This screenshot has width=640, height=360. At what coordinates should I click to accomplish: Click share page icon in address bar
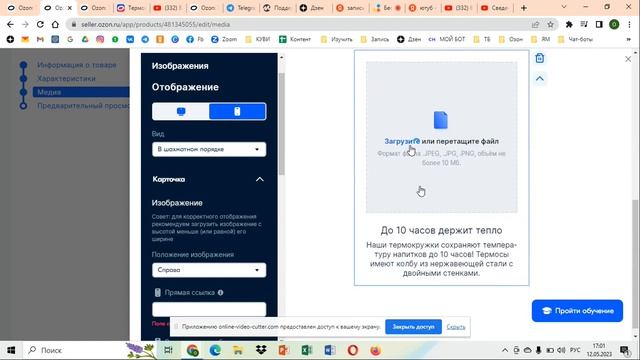[x=535, y=24]
